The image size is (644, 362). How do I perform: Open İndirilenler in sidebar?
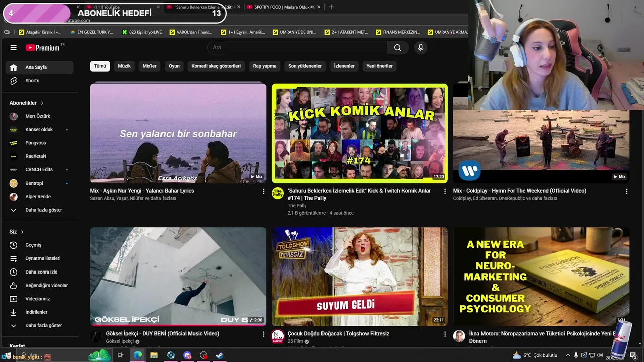40,312
